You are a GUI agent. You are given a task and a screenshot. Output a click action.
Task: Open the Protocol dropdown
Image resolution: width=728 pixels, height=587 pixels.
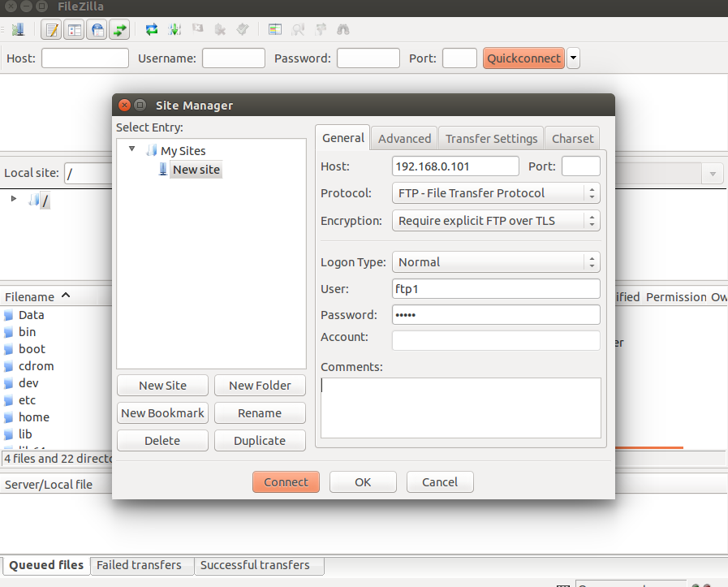(496, 193)
